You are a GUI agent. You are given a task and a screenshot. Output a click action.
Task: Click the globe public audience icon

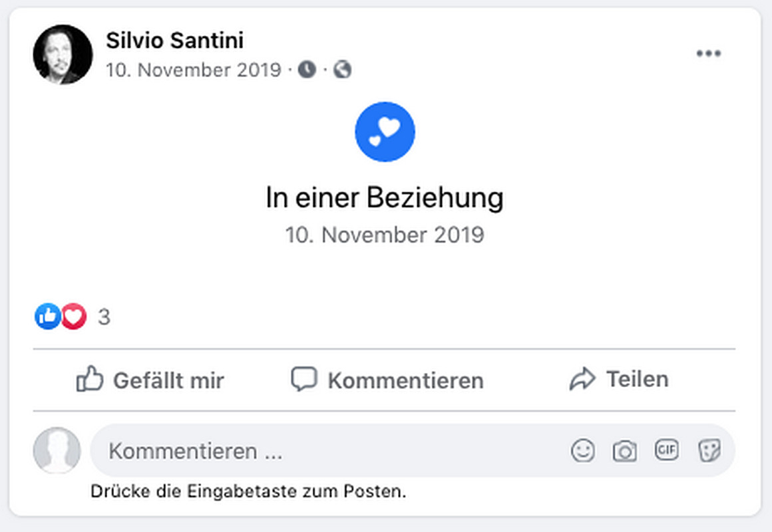click(342, 69)
